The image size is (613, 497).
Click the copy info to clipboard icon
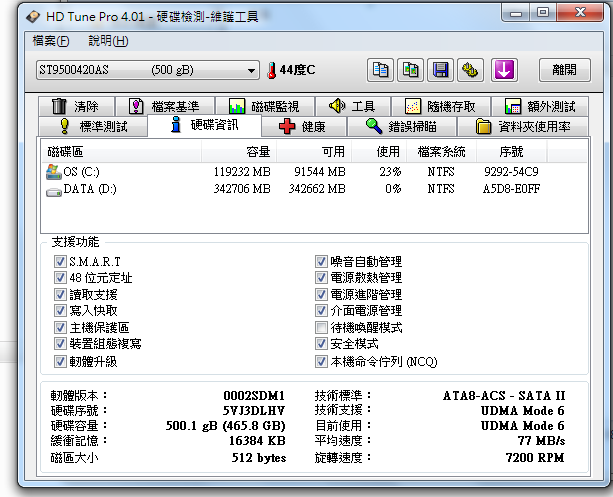[x=380, y=70]
